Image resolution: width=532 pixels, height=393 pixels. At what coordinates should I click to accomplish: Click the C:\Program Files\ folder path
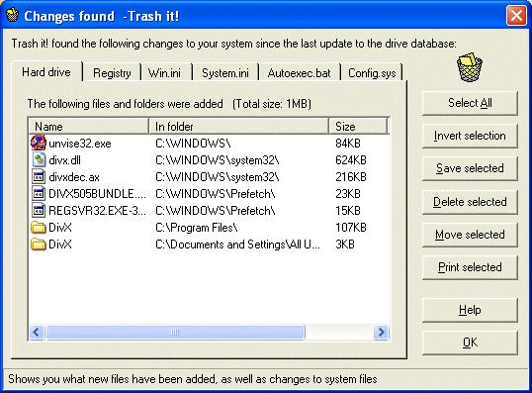click(197, 228)
